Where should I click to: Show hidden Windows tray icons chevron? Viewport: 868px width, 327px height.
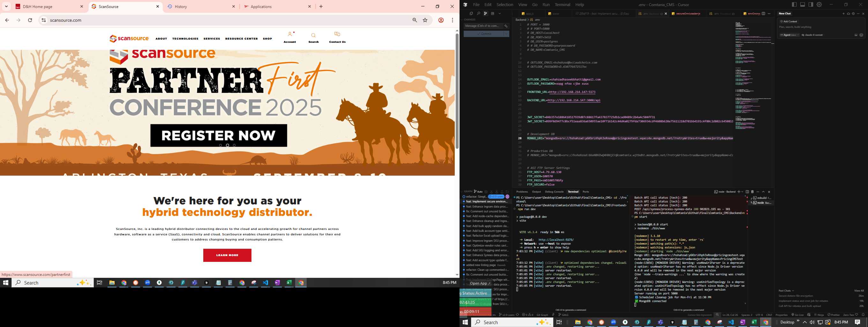[804, 322]
